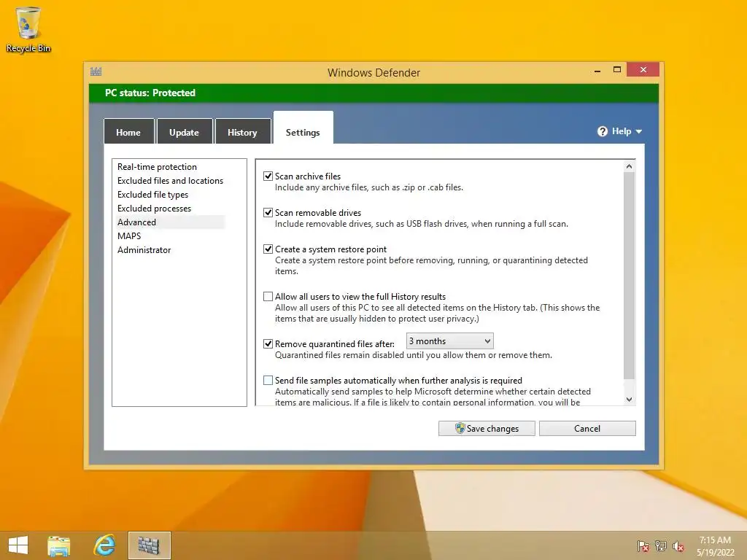The width and height of the screenshot is (747, 560).
Task: Uncheck Scan removable drives
Action: pos(268,212)
